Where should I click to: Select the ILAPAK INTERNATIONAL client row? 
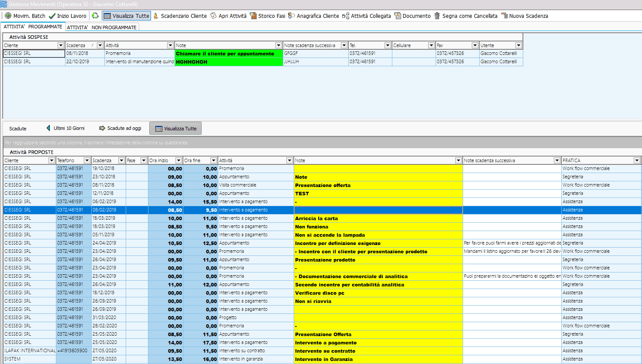click(x=322, y=350)
